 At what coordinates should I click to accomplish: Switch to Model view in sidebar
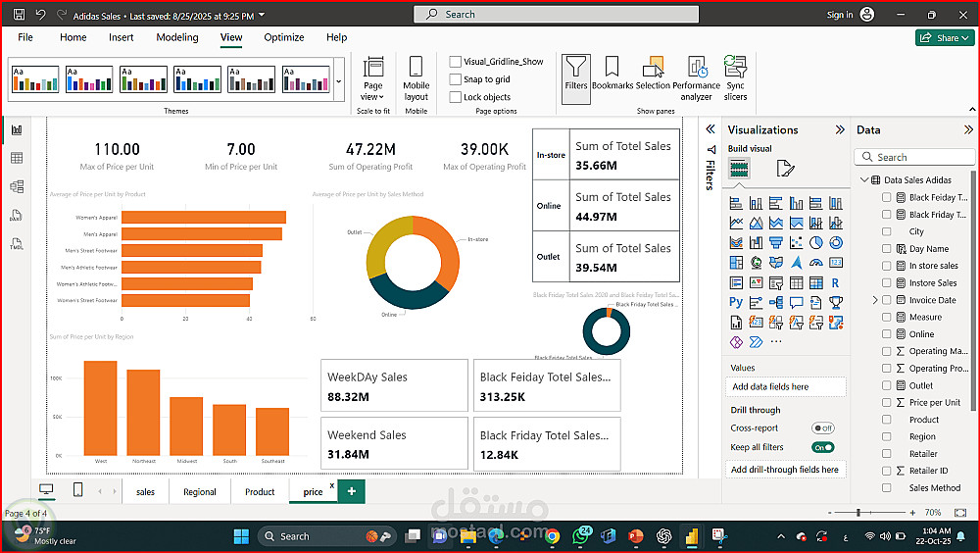click(17, 186)
